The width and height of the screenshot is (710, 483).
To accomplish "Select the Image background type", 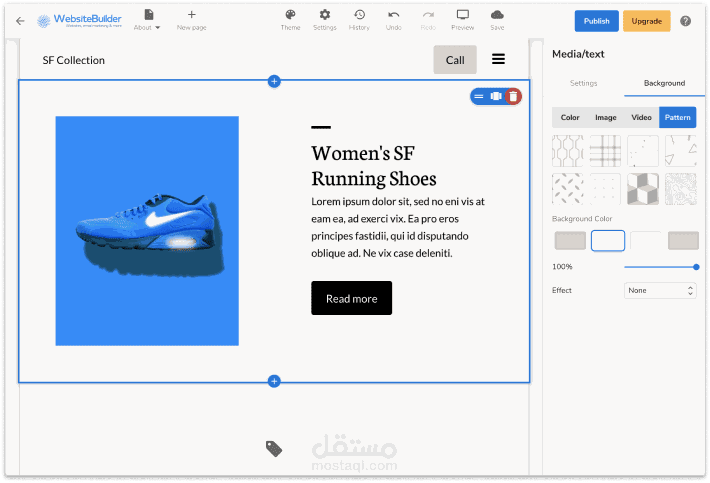I will coord(605,118).
